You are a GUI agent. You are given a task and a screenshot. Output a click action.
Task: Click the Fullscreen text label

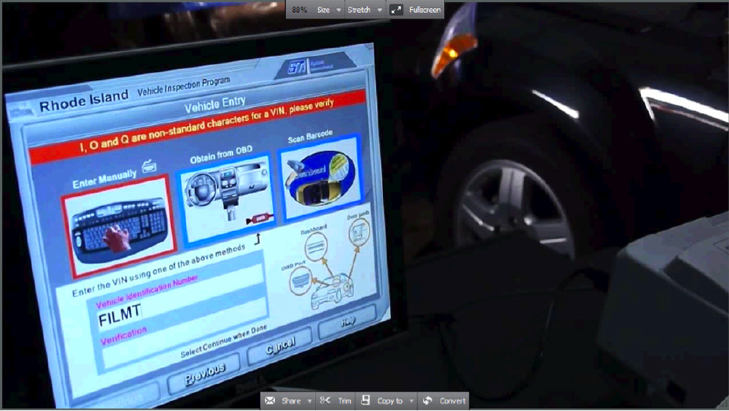tap(425, 9)
